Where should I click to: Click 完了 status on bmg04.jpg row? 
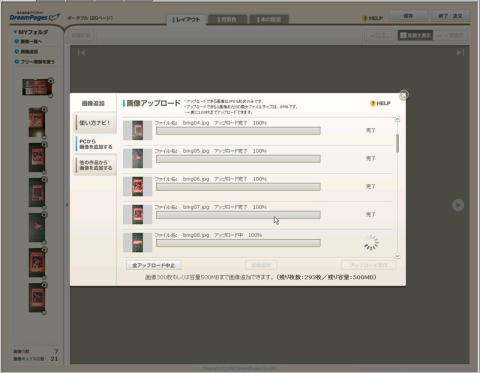point(370,131)
